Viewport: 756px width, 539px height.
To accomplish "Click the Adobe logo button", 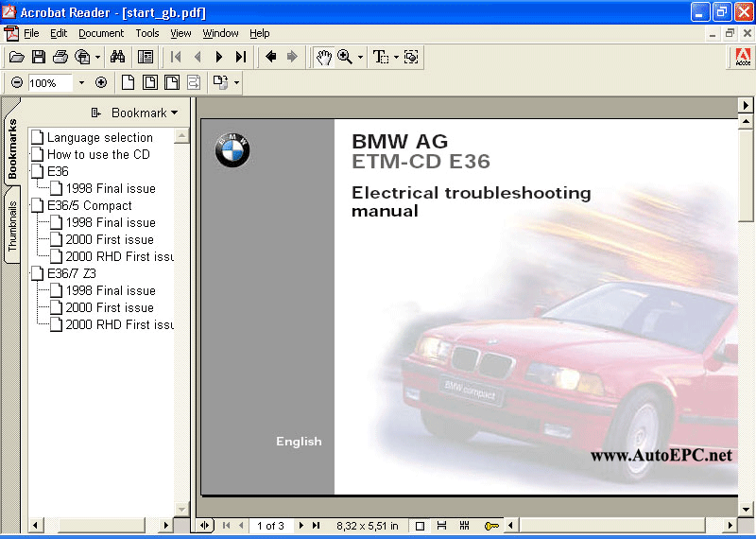I will click(x=743, y=58).
